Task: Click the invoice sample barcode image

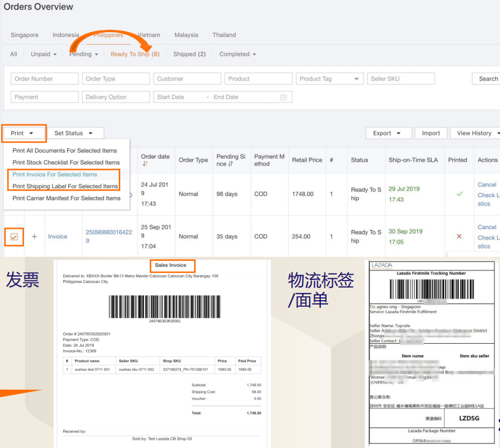Action: (x=165, y=307)
